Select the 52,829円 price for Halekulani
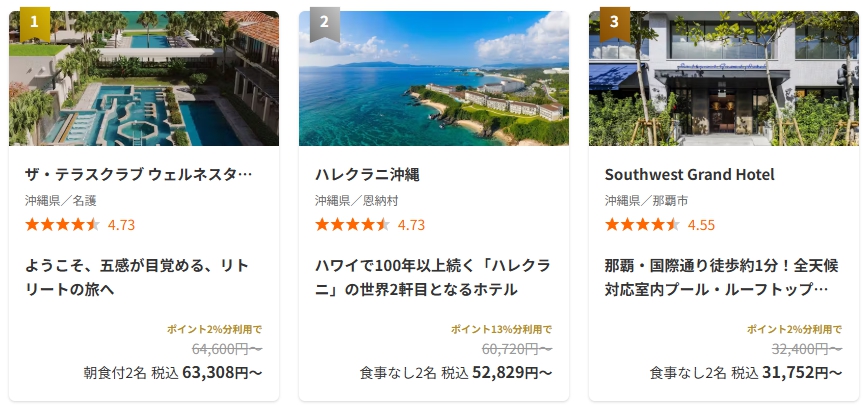The image size is (863, 405). tap(512, 373)
